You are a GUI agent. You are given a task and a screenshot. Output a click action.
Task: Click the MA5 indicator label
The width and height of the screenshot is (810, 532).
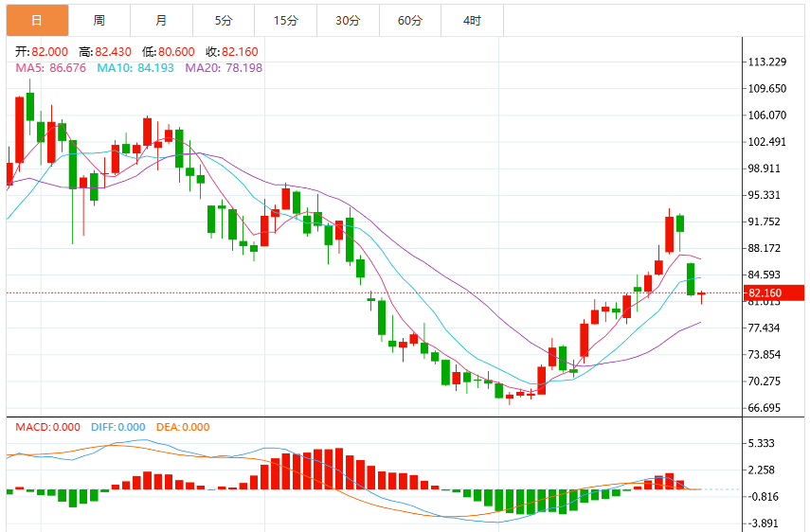click(x=50, y=68)
